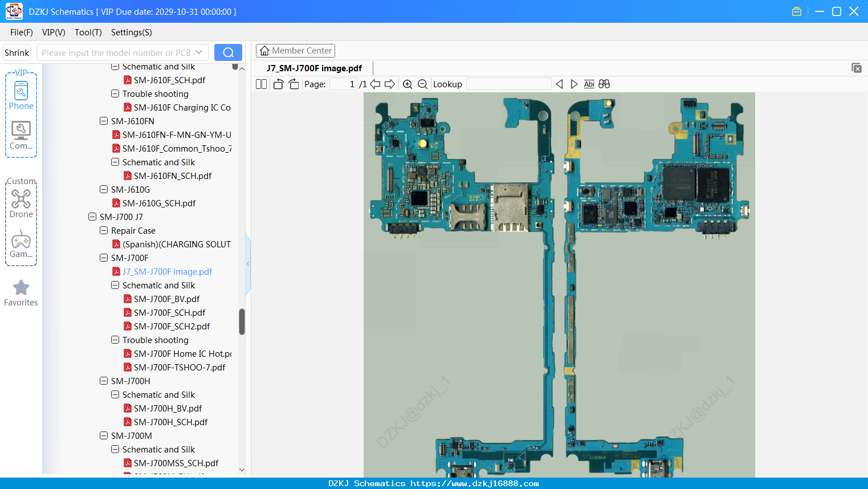Click the binoculars search icon
Image resolution: width=868 pixels, height=489 pixels.
click(604, 84)
